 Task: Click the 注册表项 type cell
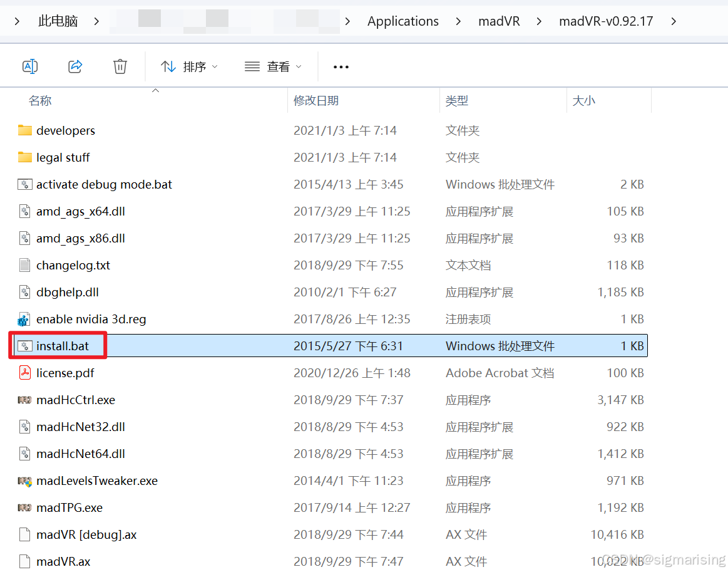coord(468,320)
